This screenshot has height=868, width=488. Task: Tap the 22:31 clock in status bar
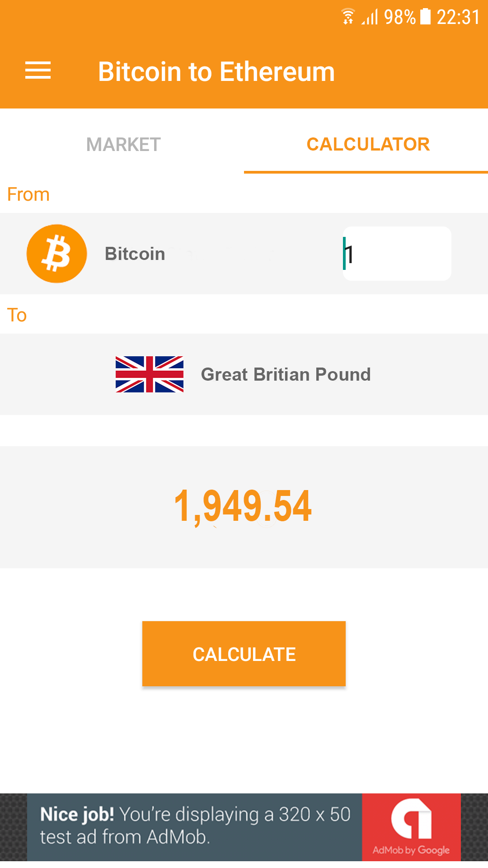coord(458,17)
